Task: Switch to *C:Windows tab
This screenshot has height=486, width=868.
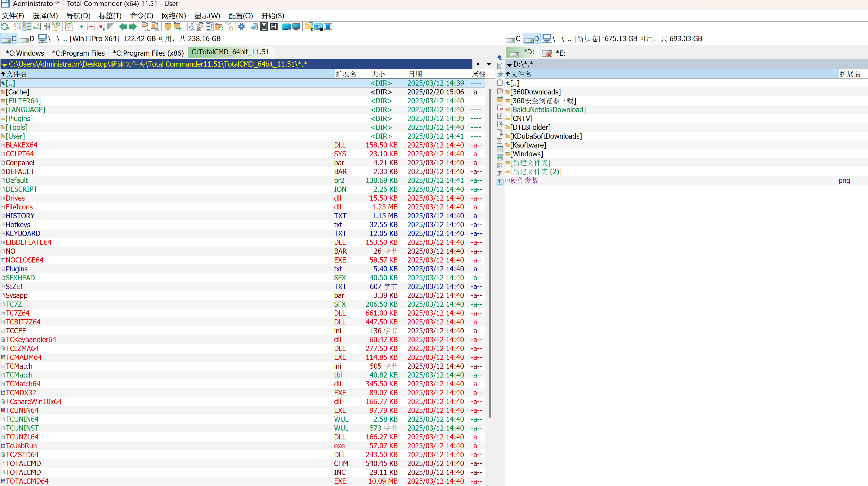Action: point(25,53)
